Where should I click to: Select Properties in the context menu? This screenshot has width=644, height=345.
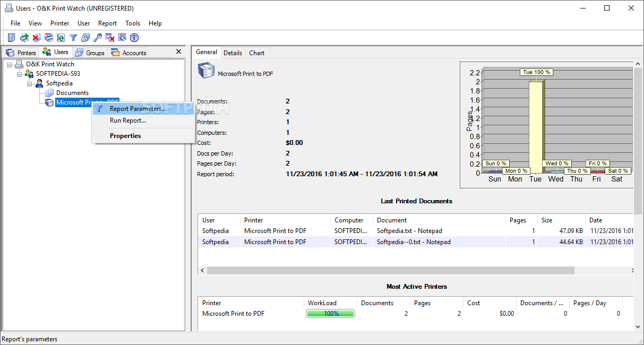click(x=143, y=136)
